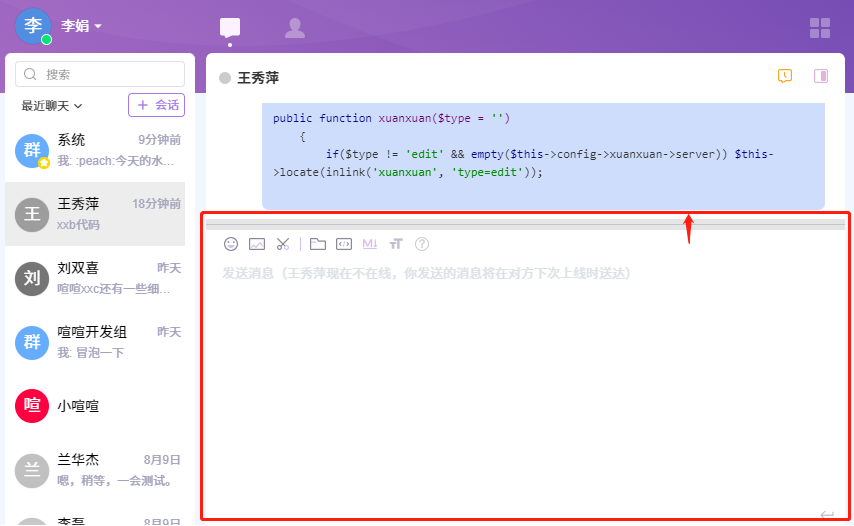This screenshot has height=526, width=854.
Task: Click the help question mark icon
Action: pyautogui.click(x=422, y=244)
